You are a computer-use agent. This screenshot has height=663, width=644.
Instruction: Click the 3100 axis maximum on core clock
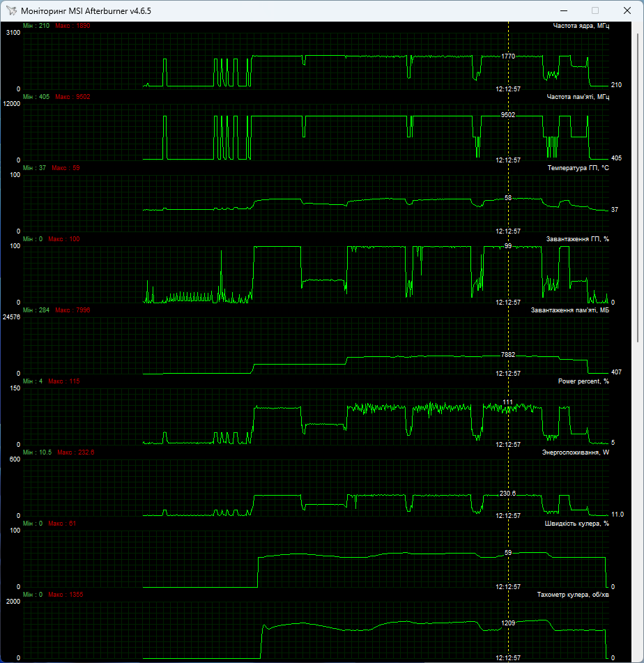(13, 33)
